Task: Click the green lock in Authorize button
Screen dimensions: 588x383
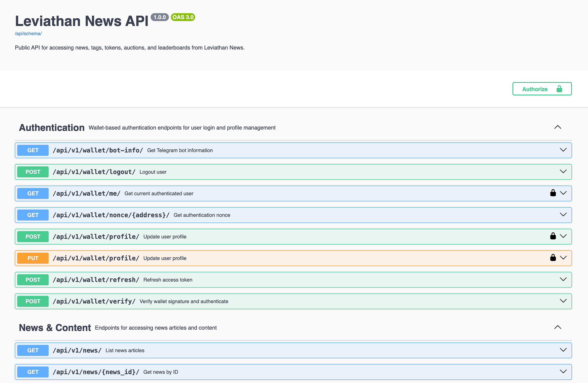Action: 559,89
